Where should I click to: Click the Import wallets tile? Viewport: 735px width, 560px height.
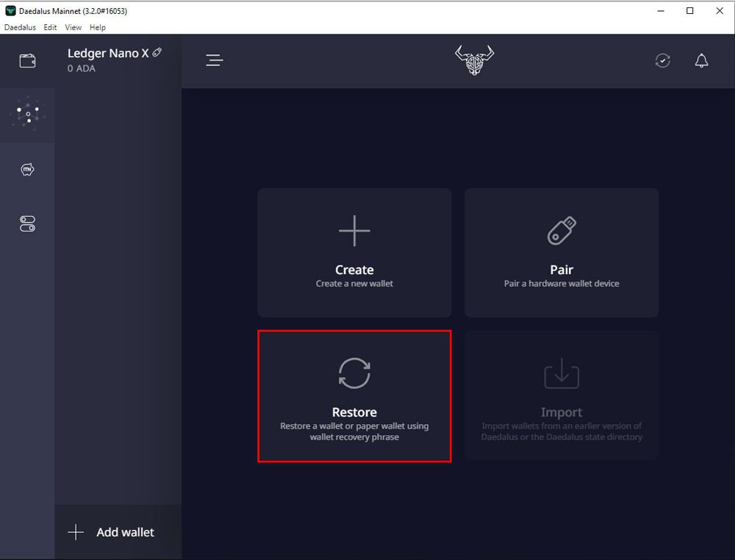(562, 396)
